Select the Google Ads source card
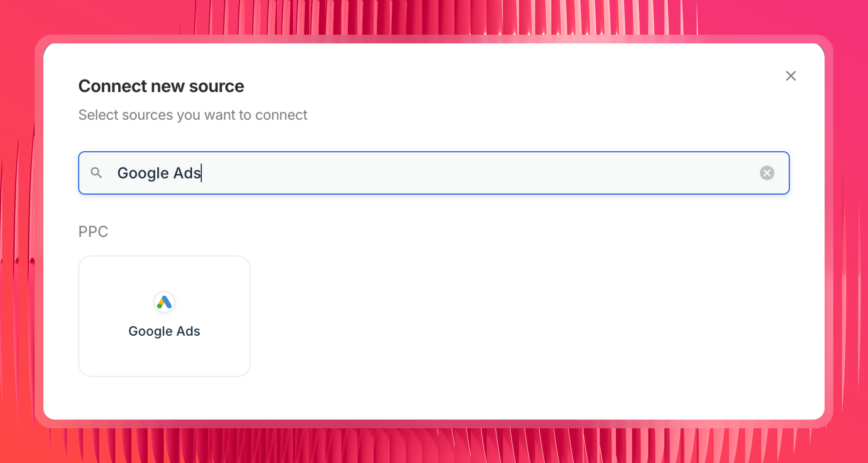The image size is (868, 463). click(x=165, y=316)
